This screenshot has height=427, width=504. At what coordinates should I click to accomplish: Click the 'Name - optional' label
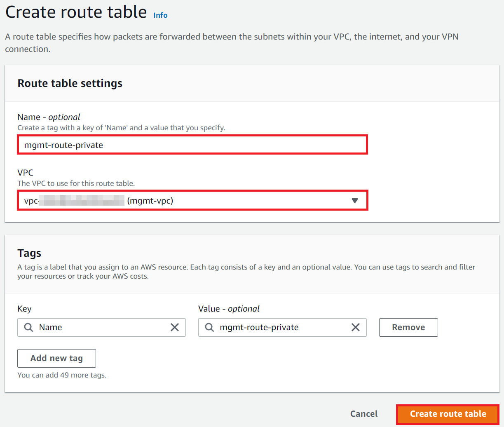pyautogui.click(x=49, y=117)
